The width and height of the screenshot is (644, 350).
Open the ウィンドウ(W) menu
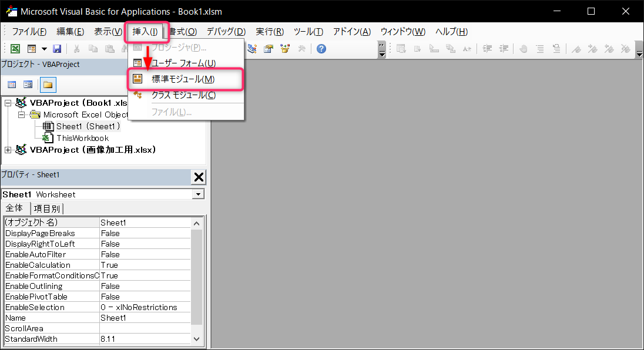[403, 32]
